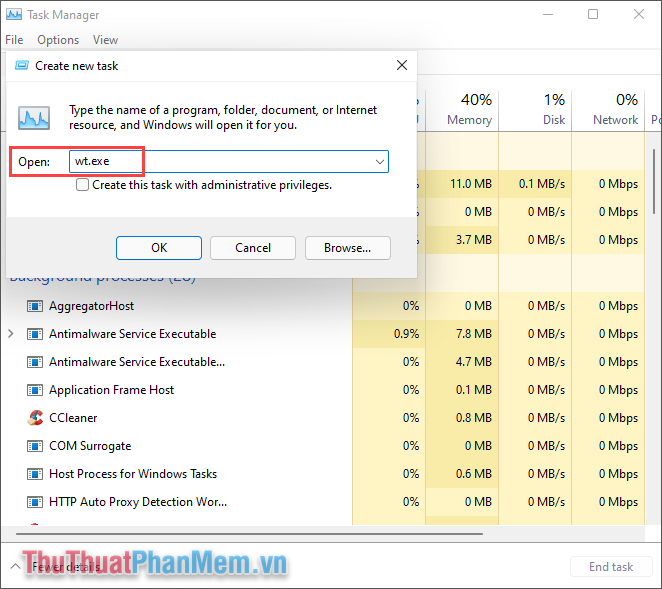This screenshot has width=662, height=589.
Task: Select the Application Frame Host row
Action: pos(323,390)
